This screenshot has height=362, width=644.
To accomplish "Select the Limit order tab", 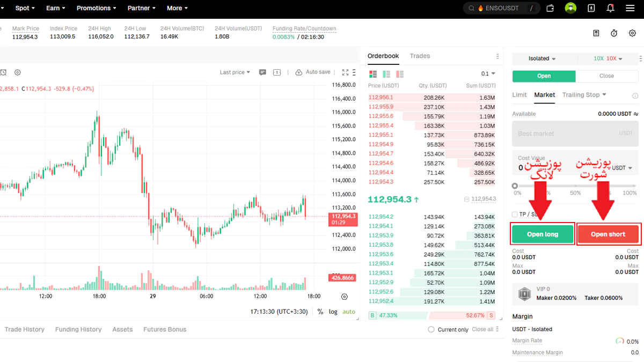I will click(519, 95).
